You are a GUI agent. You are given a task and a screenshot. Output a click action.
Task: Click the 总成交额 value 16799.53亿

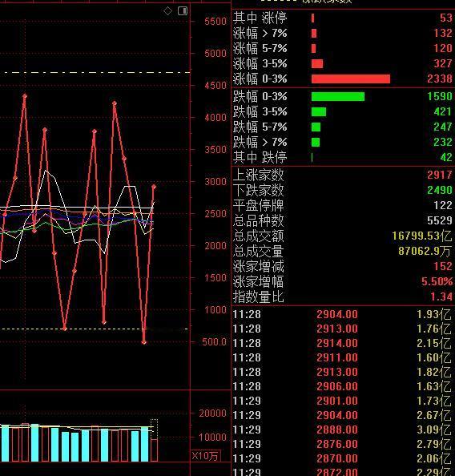(x=422, y=236)
